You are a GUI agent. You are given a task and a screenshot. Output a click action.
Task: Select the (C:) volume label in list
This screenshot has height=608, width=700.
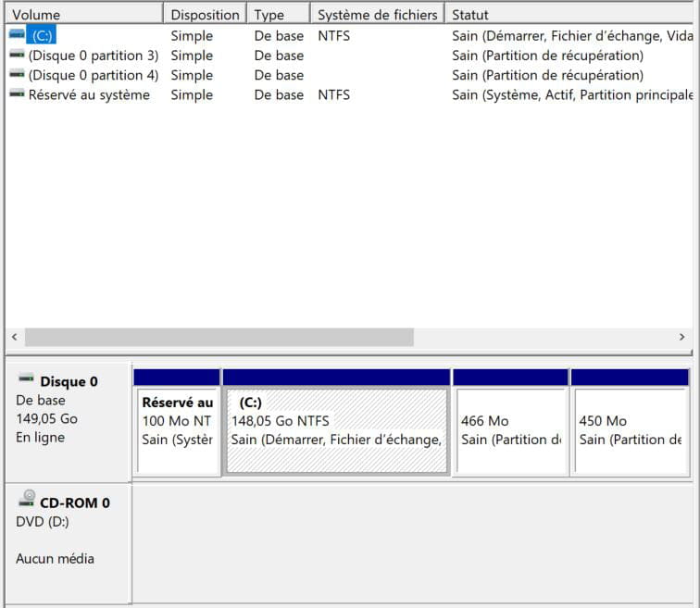pos(42,35)
